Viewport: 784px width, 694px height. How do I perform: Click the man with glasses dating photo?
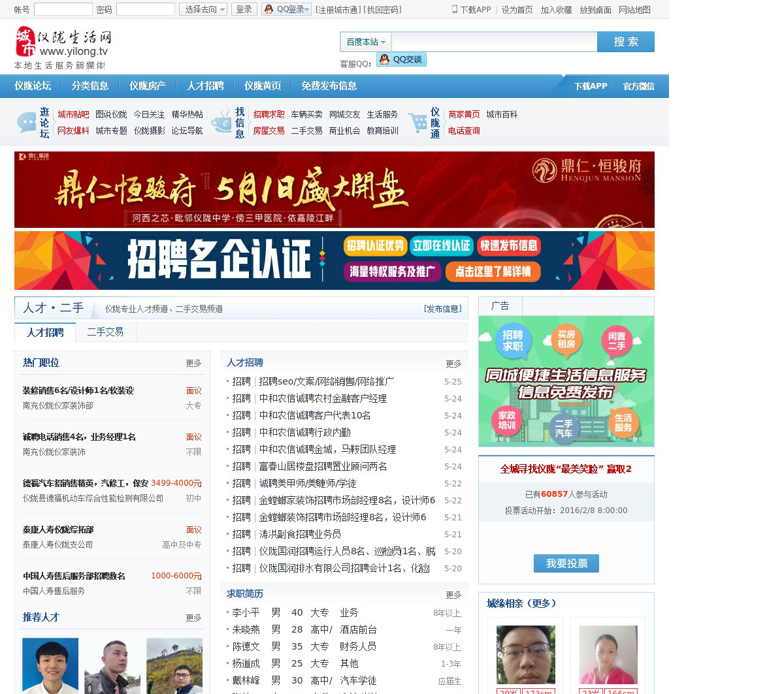[x=526, y=654]
